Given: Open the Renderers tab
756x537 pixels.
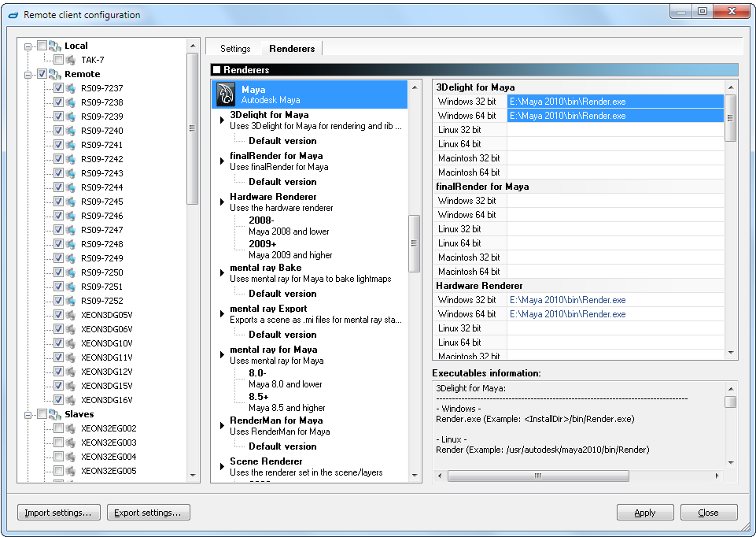Looking at the screenshot, I should click(292, 49).
